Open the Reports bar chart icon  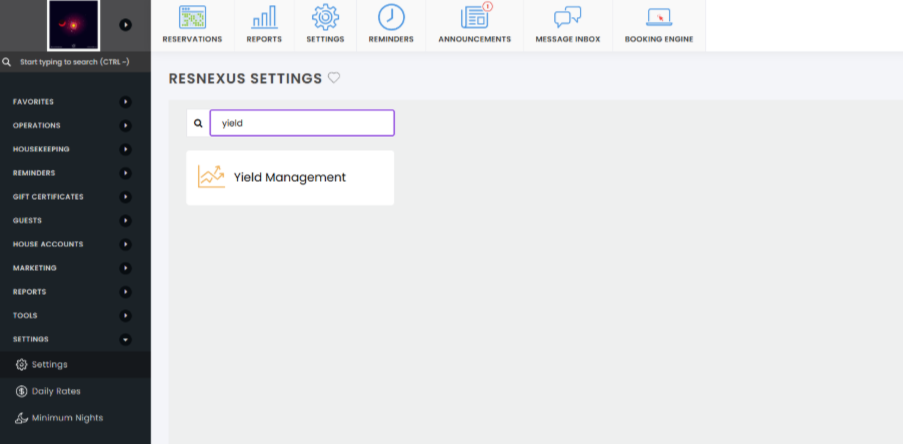pyautogui.click(x=264, y=18)
